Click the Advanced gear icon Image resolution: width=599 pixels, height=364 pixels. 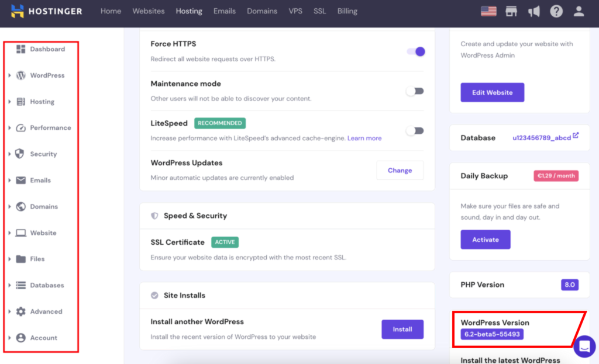[x=20, y=311]
